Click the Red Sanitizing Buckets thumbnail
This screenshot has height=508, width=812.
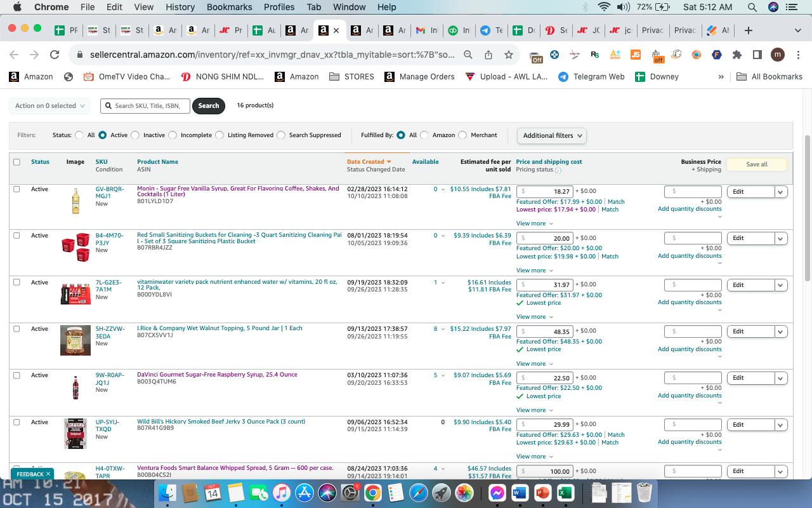pos(75,248)
